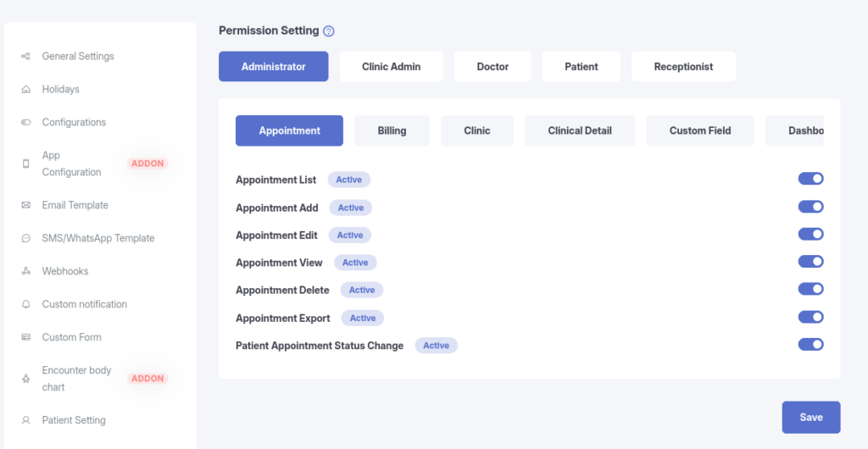868x449 pixels.
Task: Open the Billing permissions tab
Action: pos(392,131)
